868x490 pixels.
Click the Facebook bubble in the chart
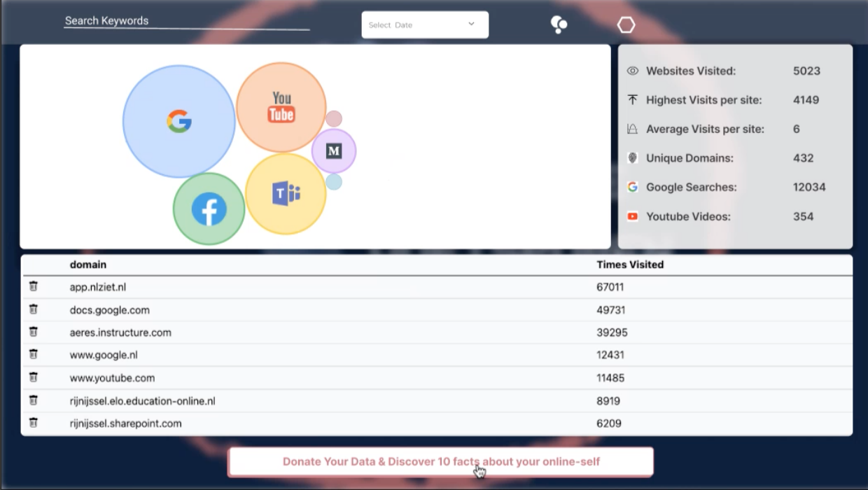tap(209, 209)
